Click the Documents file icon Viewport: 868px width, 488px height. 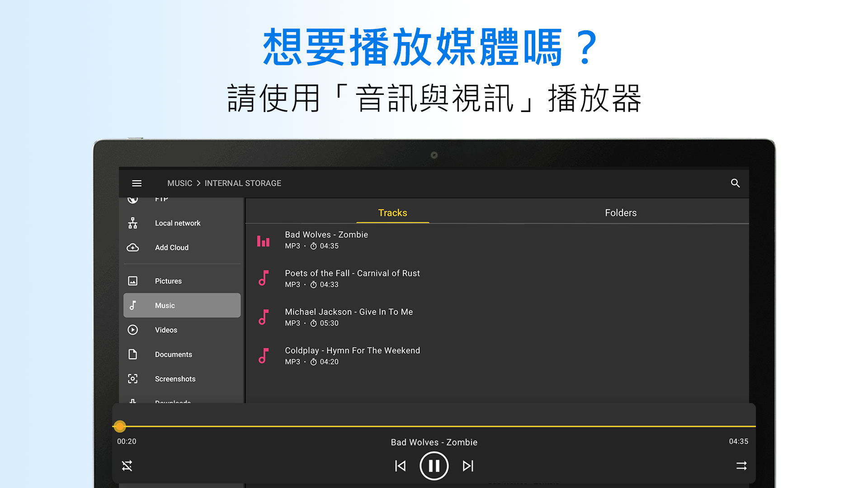(132, 354)
